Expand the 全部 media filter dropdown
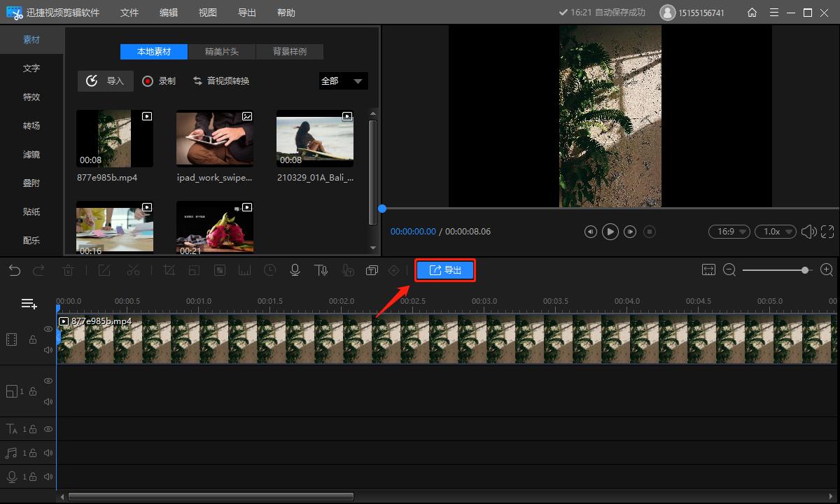The width and height of the screenshot is (840, 504). 343,81
